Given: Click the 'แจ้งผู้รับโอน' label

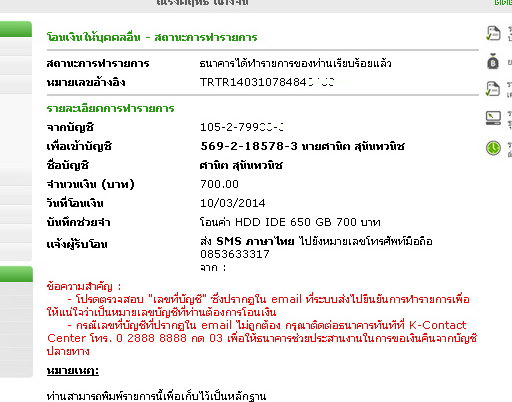Looking at the screenshot, I should (x=77, y=244).
